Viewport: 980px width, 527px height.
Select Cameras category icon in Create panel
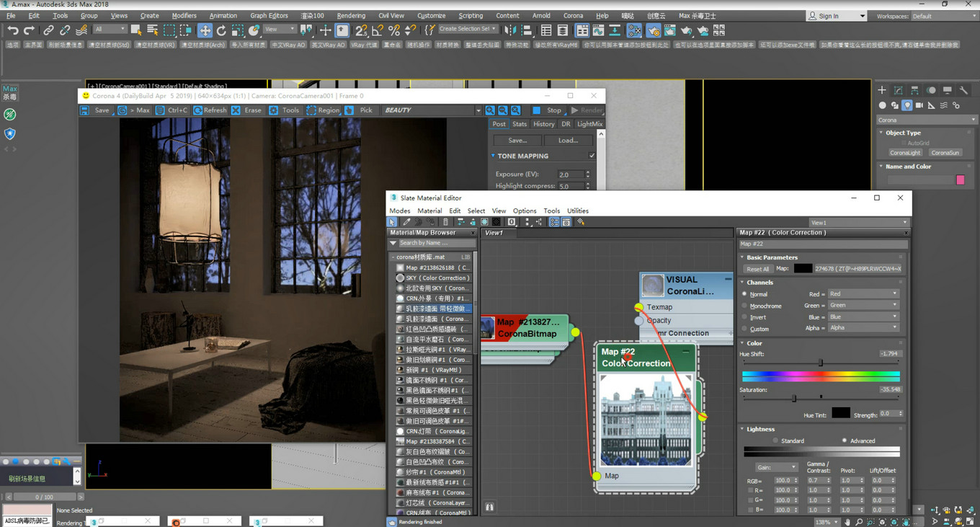click(919, 105)
